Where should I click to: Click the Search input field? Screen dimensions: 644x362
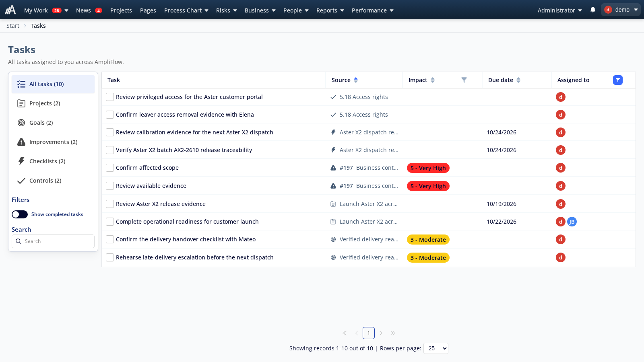(x=53, y=241)
